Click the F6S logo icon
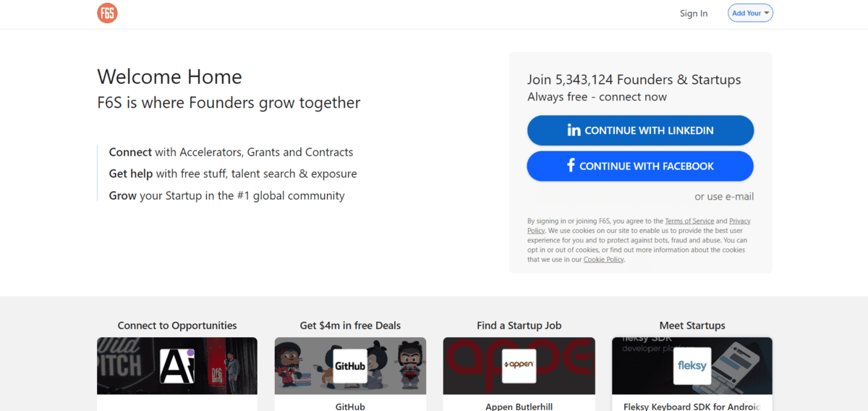The width and height of the screenshot is (868, 411). (107, 13)
